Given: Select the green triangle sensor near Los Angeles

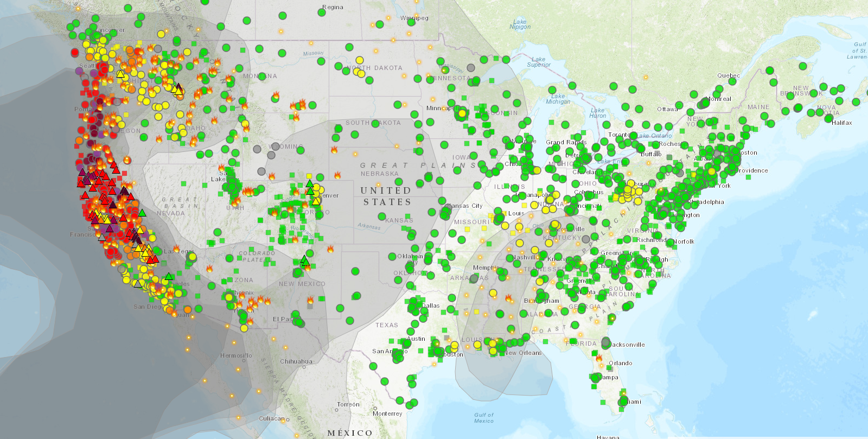Looking at the screenshot, I should click(169, 276).
